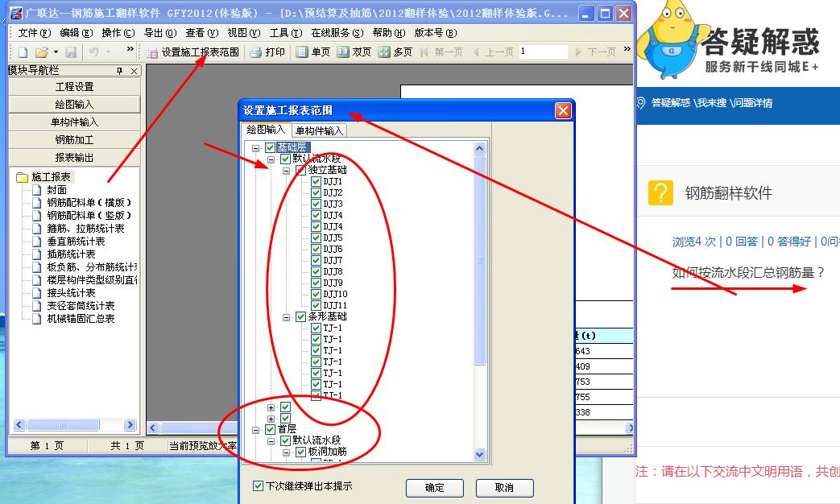Toggle the 条形基础 checkbox
This screenshot has width=840, height=504.
click(x=300, y=317)
